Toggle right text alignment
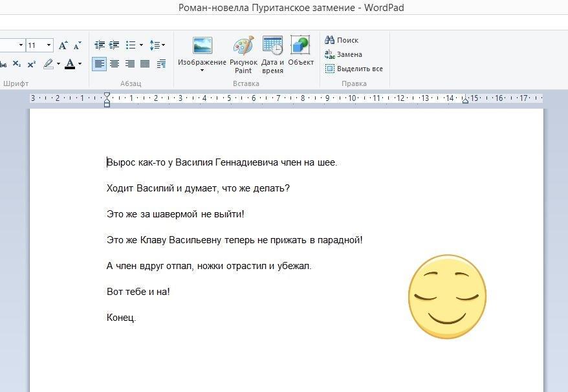The width and height of the screenshot is (568, 392). click(x=129, y=64)
